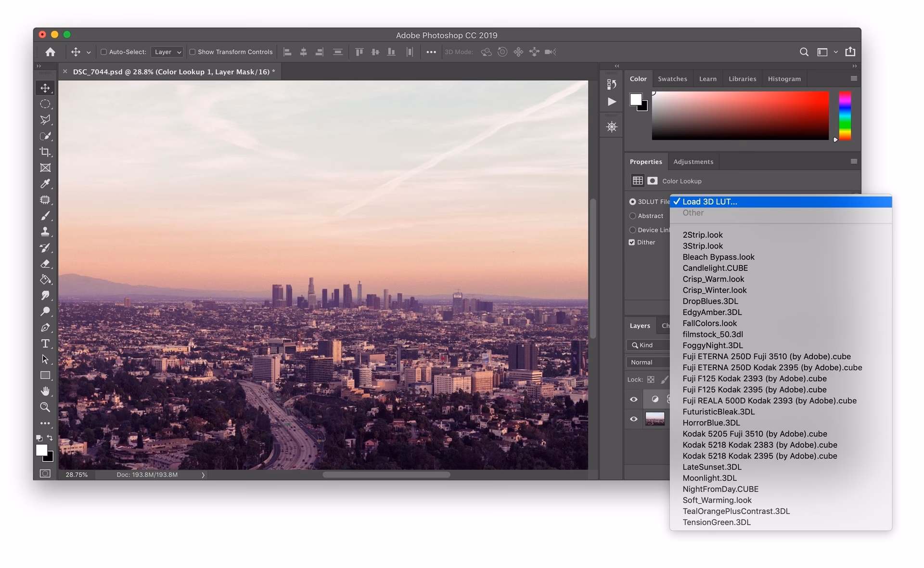Open the Layer option dropdown in Auto-Select

167,52
